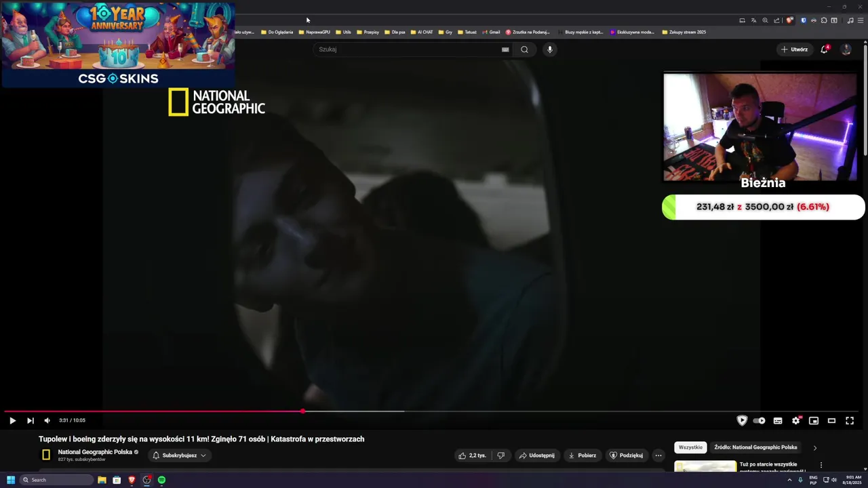Screen dimensions: 868x488
Task: Open the more actions three-dot menu
Action: coord(658,455)
